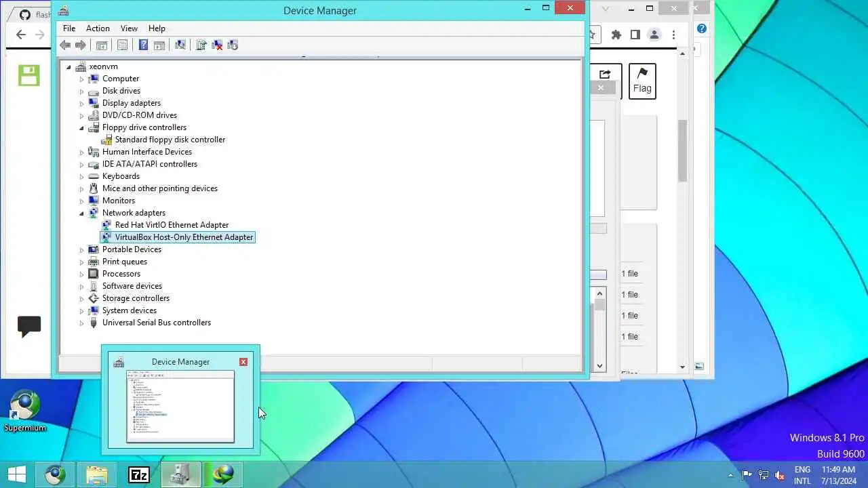Open 7-Zip from the taskbar

pyautogui.click(x=139, y=474)
